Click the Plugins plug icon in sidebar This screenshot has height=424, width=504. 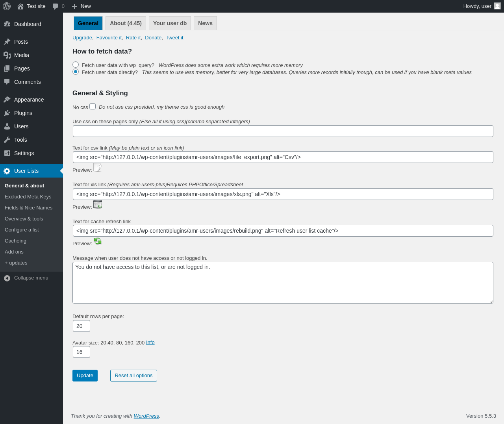click(7, 113)
